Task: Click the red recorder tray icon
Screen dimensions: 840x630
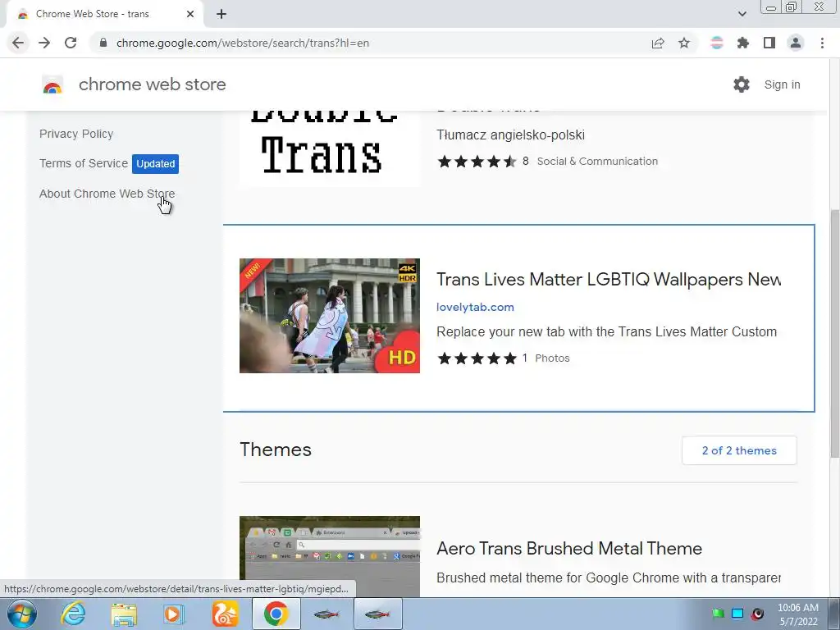Action: coord(757,614)
